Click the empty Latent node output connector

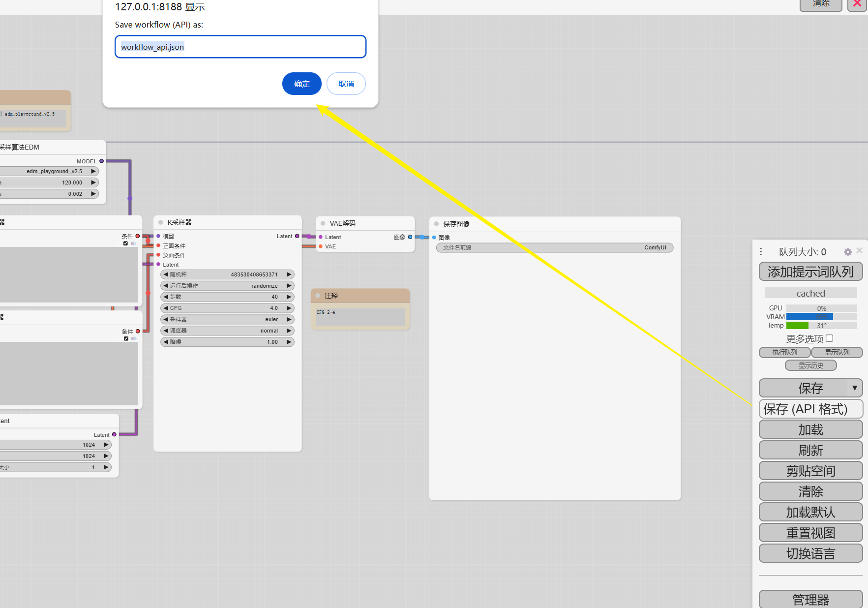[x=114, y=434]
